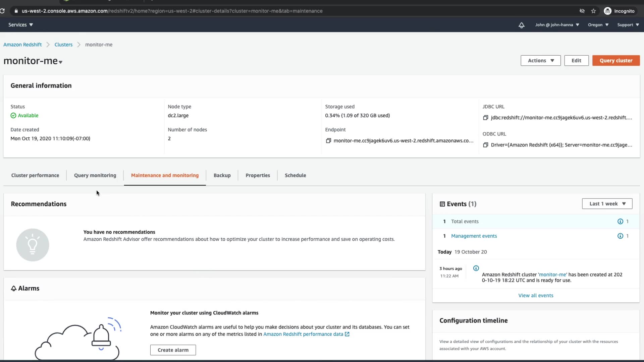Copy the ODBC URL using copy icon
644x362 pixels.
pyautogui.click(x=485, y=145)
